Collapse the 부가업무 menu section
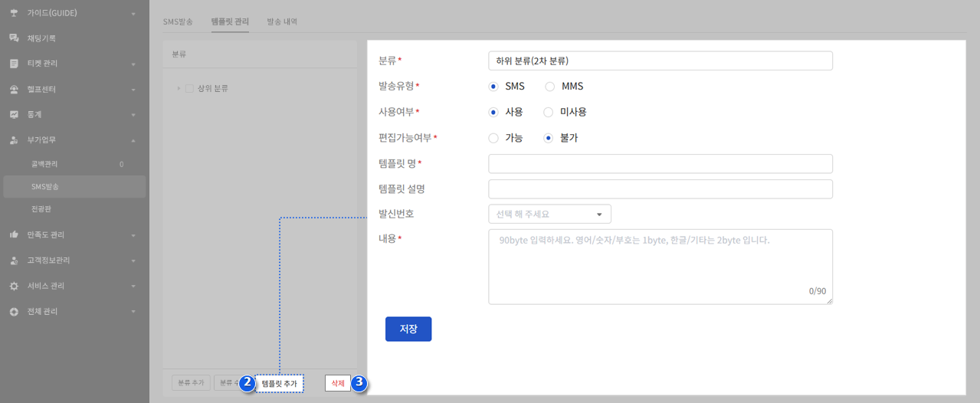980x403 pixels. tap(133, 140)
